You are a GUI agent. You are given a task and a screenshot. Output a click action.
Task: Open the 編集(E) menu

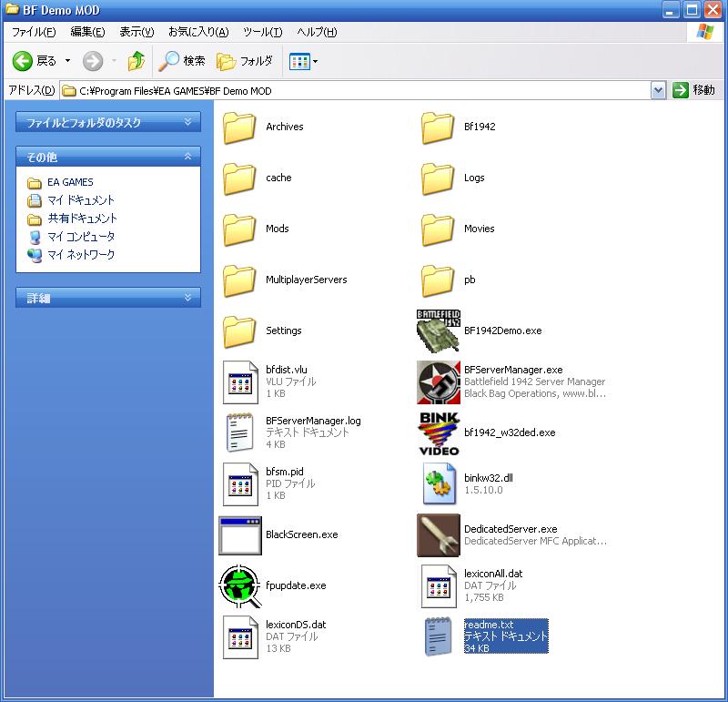tap(87, 32)
